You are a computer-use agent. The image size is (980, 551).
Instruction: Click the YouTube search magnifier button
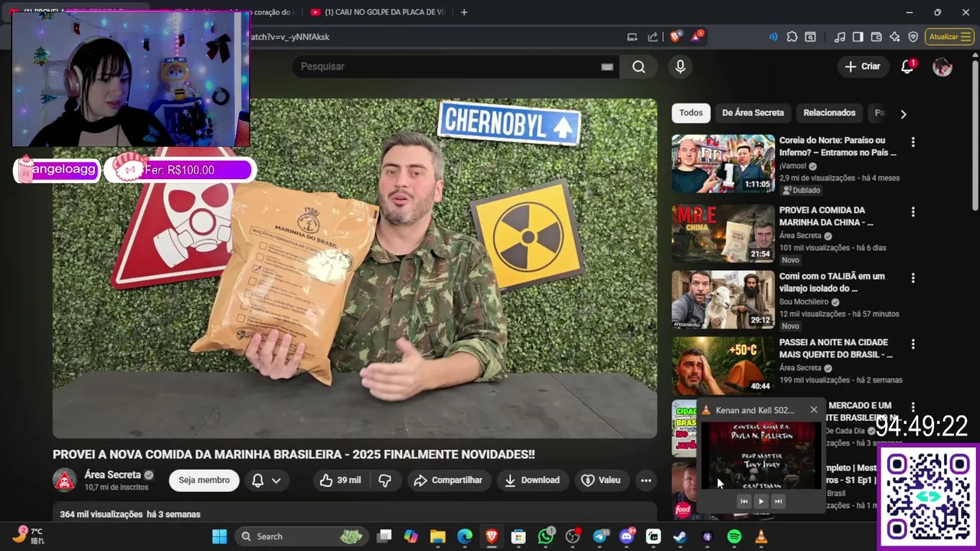click(x=639, y=67)
